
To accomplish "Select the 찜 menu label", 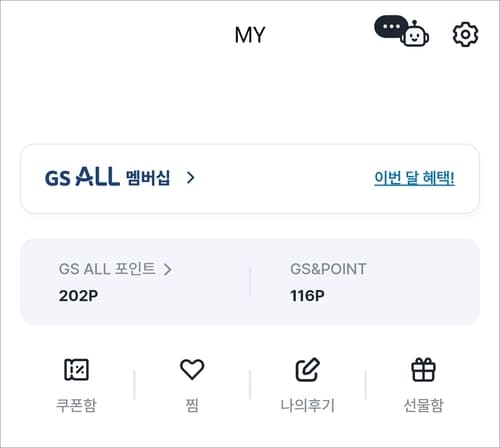I will (x=192, y=405).
